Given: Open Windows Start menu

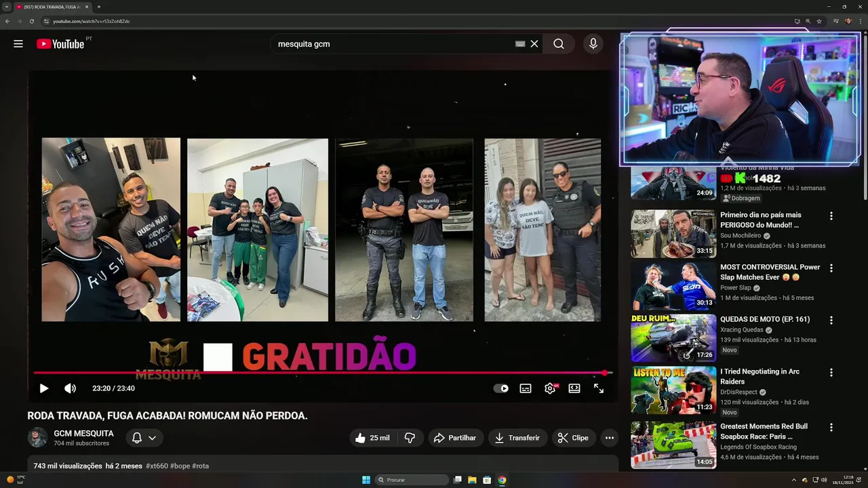Looking at the screenshot, I should [x=366, y=480].
